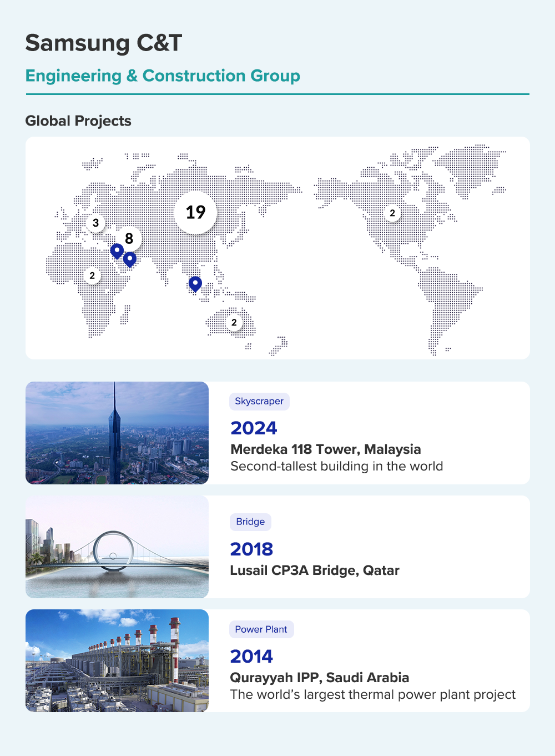The height and width of the screenshot is (756, 555).
Task: Click the Samsung C&T heading
Action: point(104,43)
